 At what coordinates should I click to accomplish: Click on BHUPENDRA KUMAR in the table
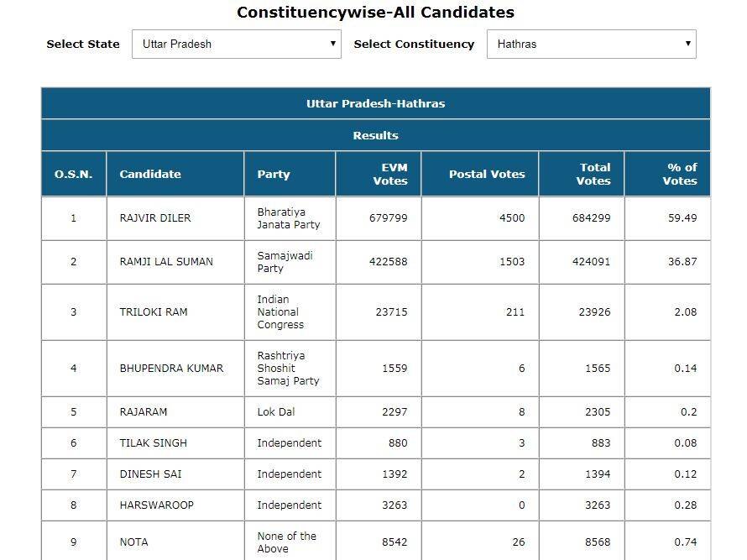point(171,369)
